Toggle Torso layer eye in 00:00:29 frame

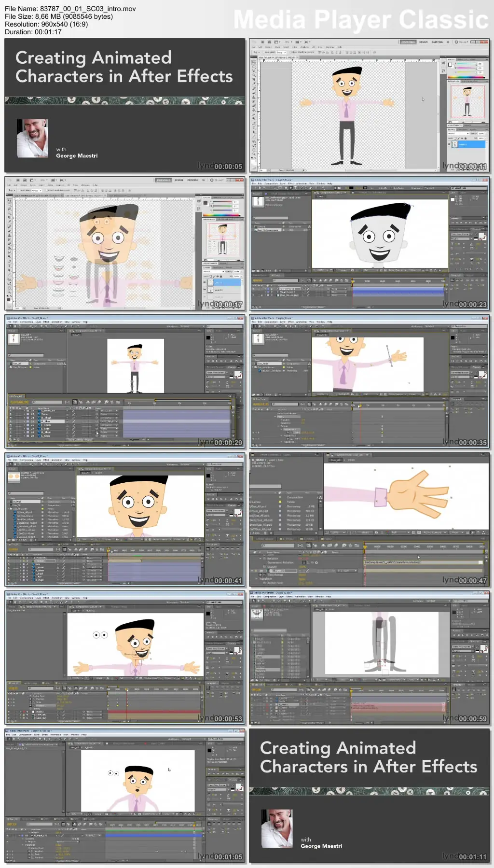coord(11,414)
